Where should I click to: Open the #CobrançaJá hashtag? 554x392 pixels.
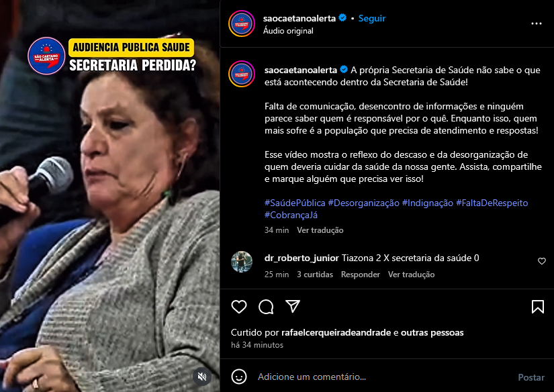coord(291,215)
